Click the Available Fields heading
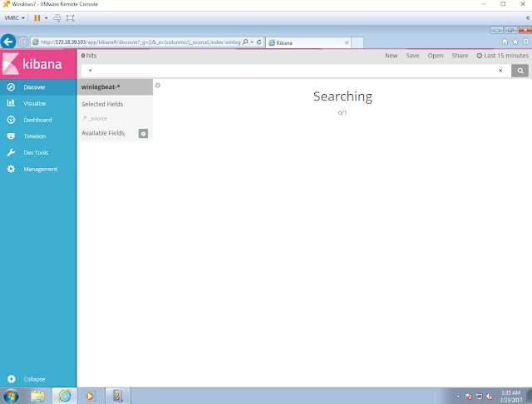The width and height of the screenshot is (532, 404). coord(103,133)
